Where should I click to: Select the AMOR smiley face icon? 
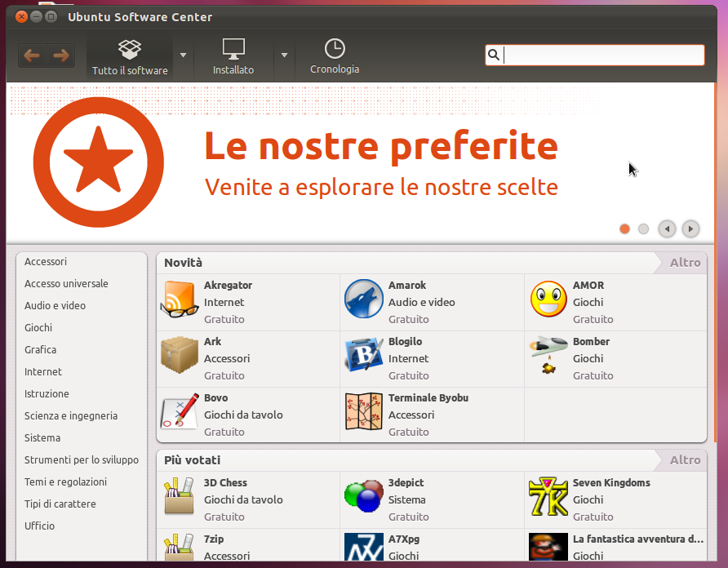coord(548,299)
